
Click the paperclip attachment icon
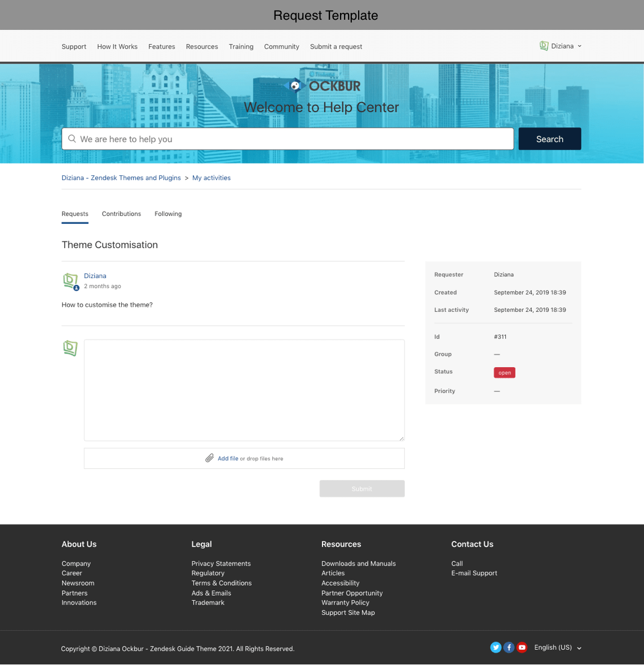209,459
